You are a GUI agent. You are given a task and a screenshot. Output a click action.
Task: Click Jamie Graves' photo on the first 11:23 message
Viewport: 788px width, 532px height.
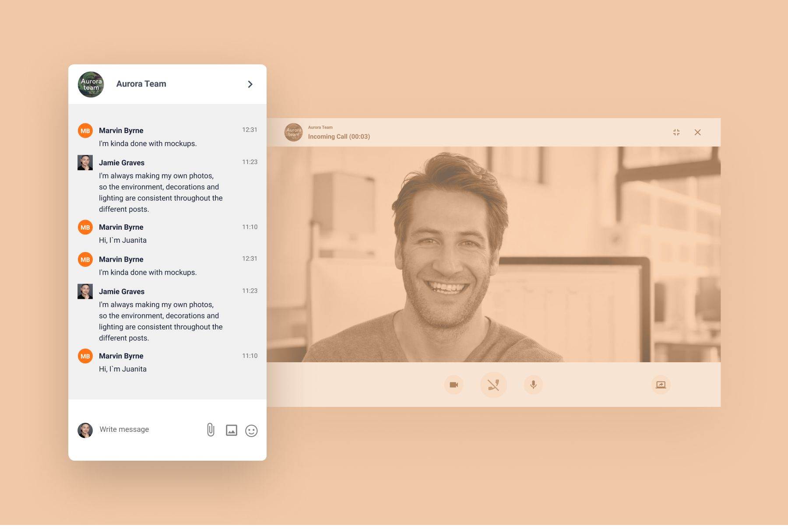click(x=85, y=163)
